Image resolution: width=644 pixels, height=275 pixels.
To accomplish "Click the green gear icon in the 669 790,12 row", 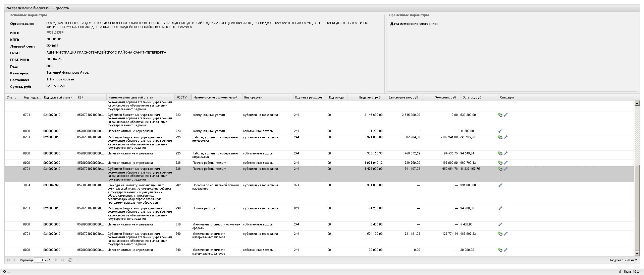I will (500, 163).
